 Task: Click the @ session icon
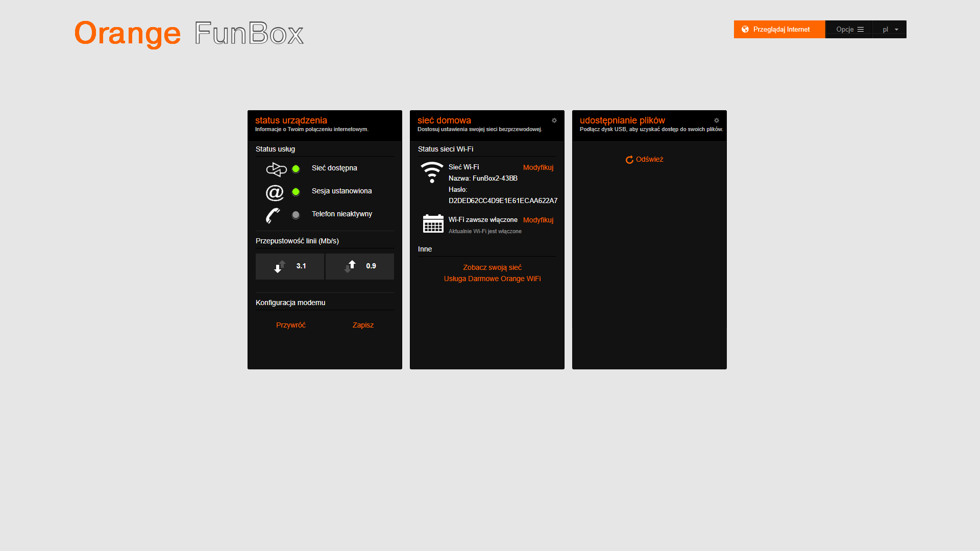click(x=275, y=192)
